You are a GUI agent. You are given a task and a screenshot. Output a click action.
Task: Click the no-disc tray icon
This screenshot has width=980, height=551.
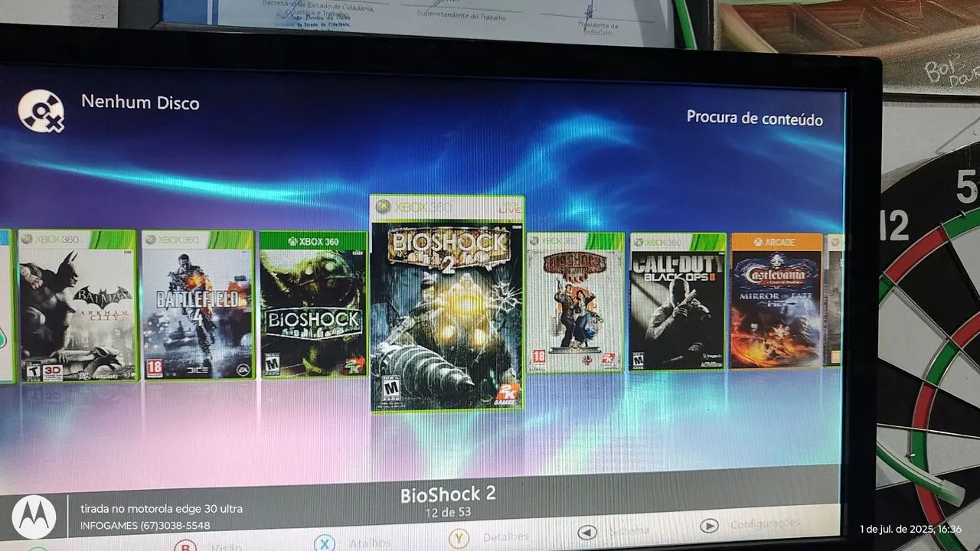point(41,111)
